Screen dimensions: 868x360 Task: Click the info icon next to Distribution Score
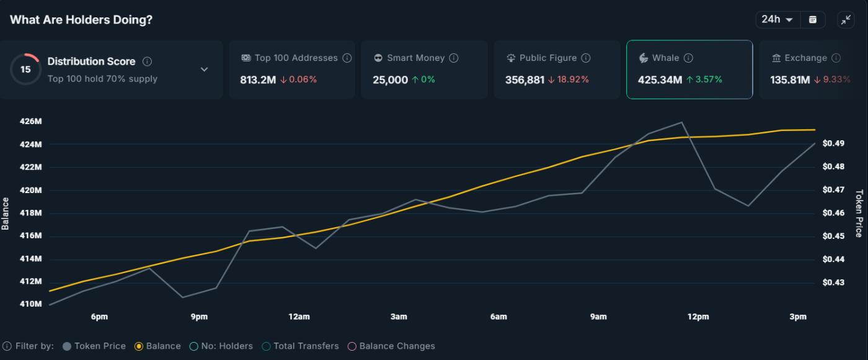[147, 61]
